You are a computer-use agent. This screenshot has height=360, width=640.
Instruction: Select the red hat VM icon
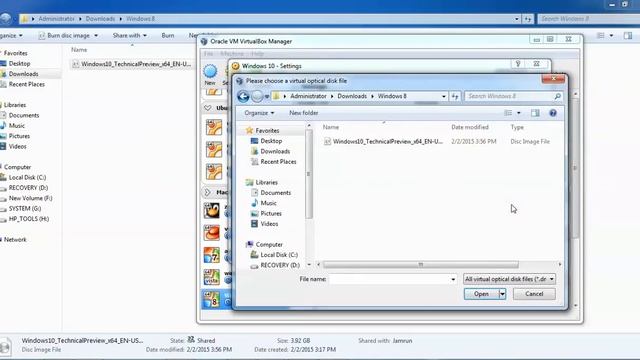click(x=212, y=233)
